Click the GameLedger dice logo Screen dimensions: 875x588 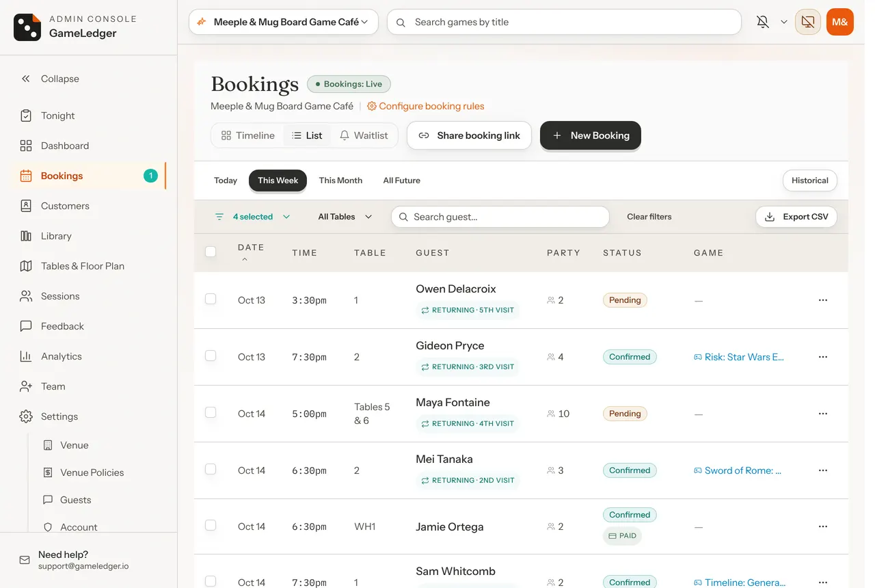point(27,27)
